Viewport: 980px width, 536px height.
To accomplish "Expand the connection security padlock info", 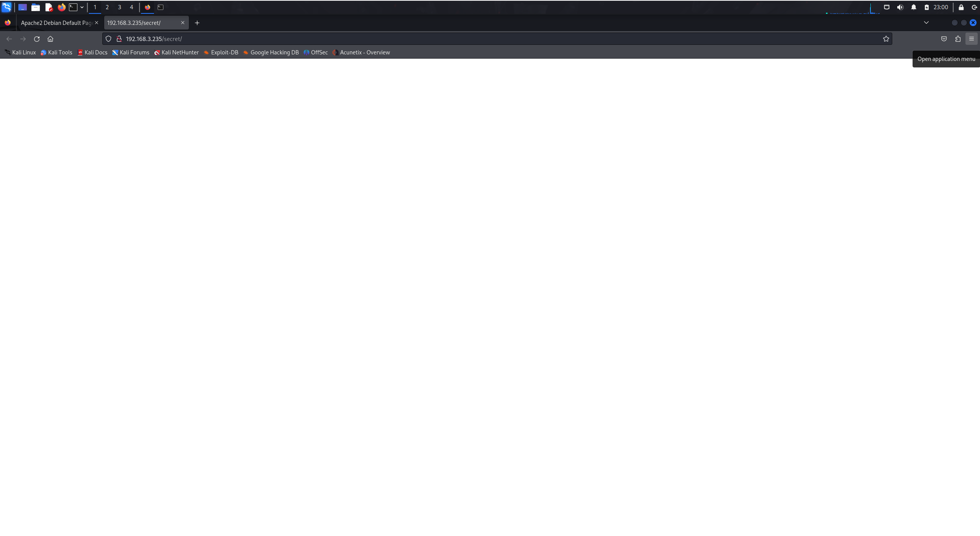I will click(118, 39).
